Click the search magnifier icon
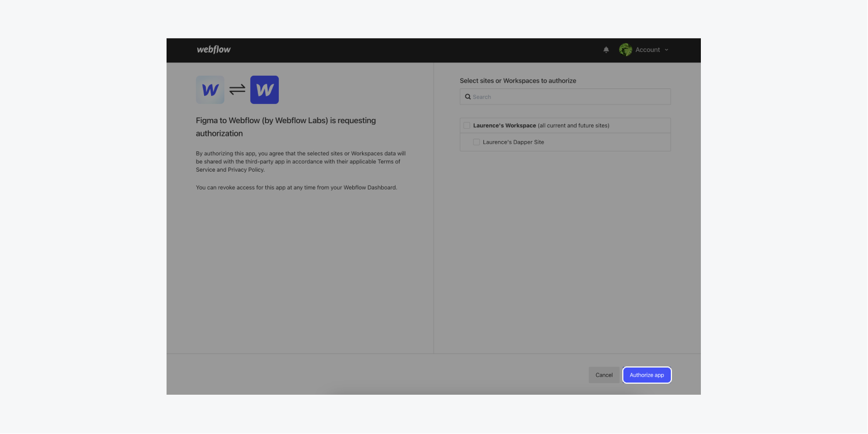 [468, 97]
